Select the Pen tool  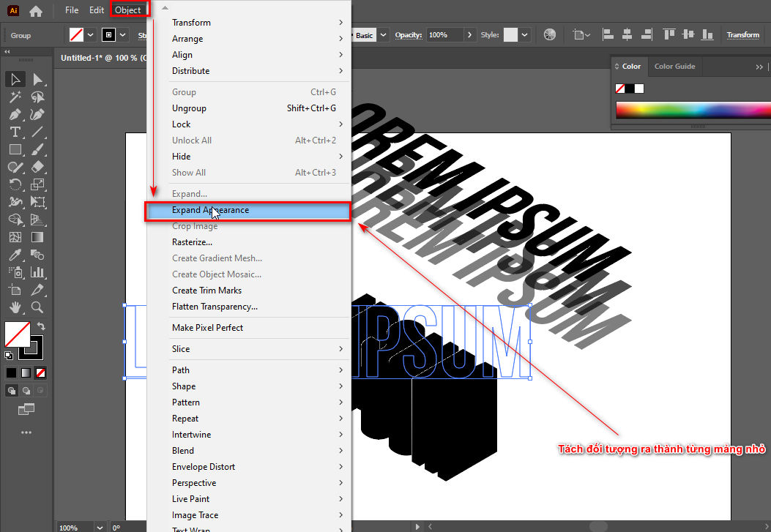click(15, 114)
